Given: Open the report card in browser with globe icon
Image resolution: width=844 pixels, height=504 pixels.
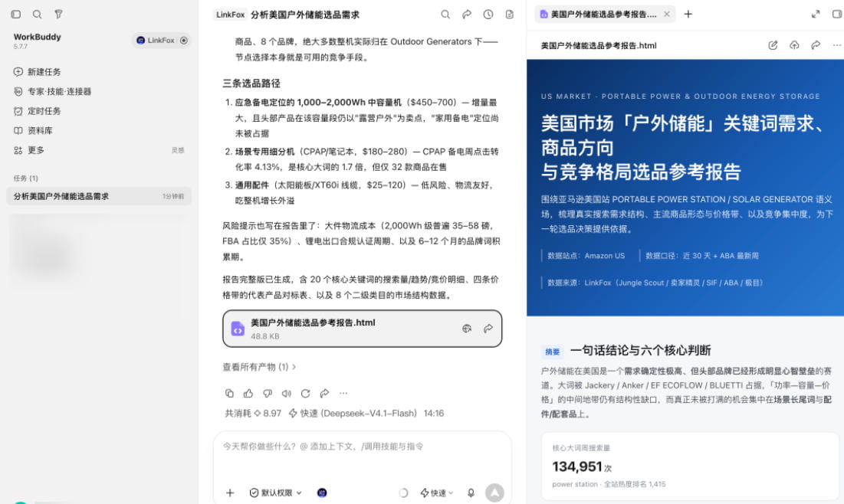Looking at the screenshot, I should coord(467,329).
